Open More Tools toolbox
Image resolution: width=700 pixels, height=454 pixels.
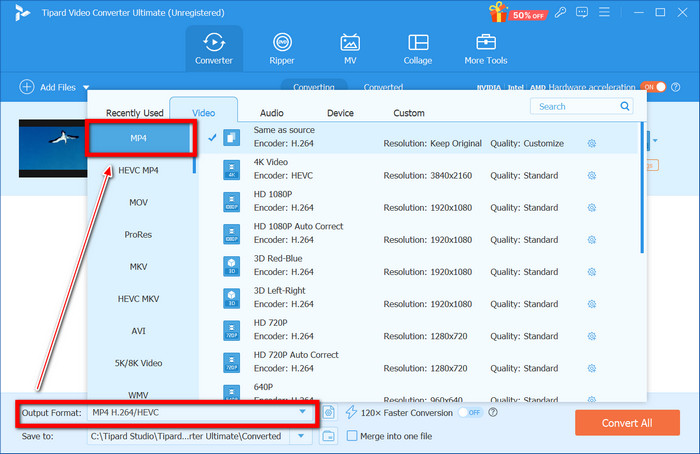click(486, 49)
